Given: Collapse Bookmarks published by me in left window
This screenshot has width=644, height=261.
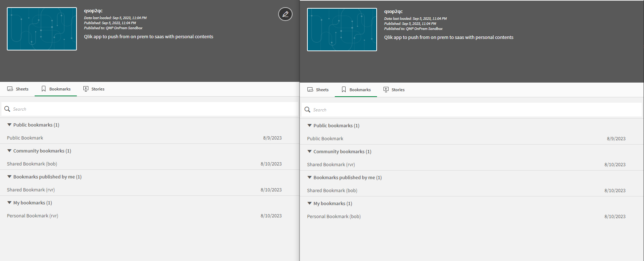Looking at the screenshot, I should tap(9, 177).
